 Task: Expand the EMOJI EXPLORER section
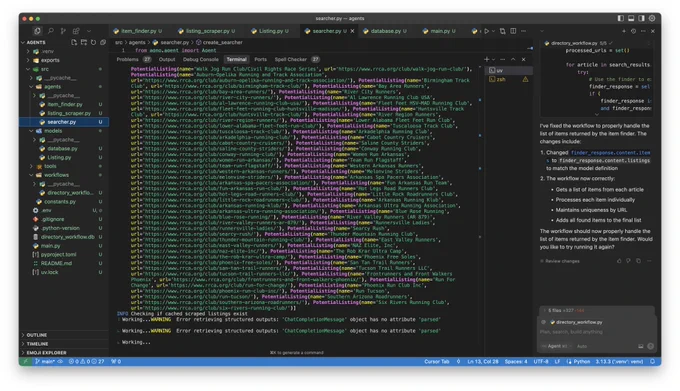(x=46, y=353)
